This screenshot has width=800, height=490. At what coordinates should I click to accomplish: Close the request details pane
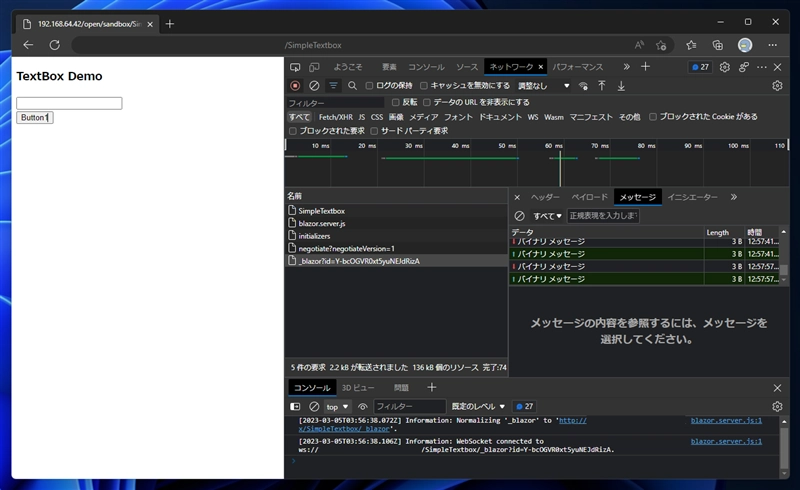click(x=517, y=197)
